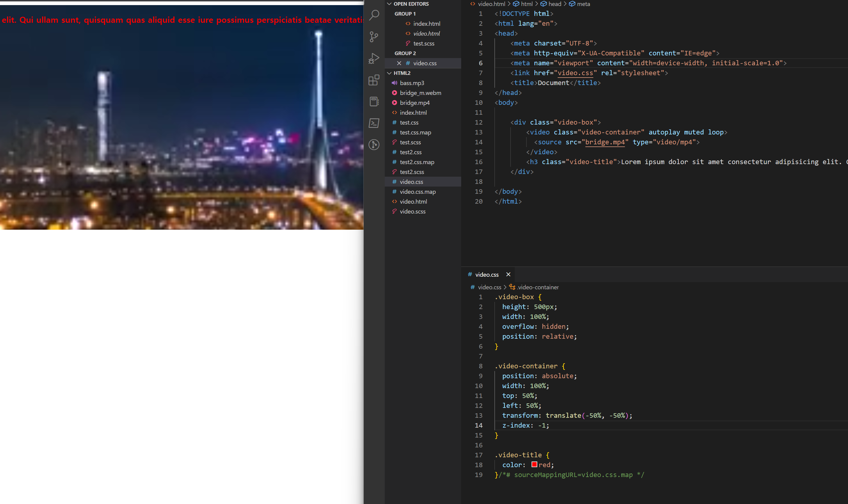Open test.css.map in the explorer
This screenshot has width=848, height=504.
point(423,132)
